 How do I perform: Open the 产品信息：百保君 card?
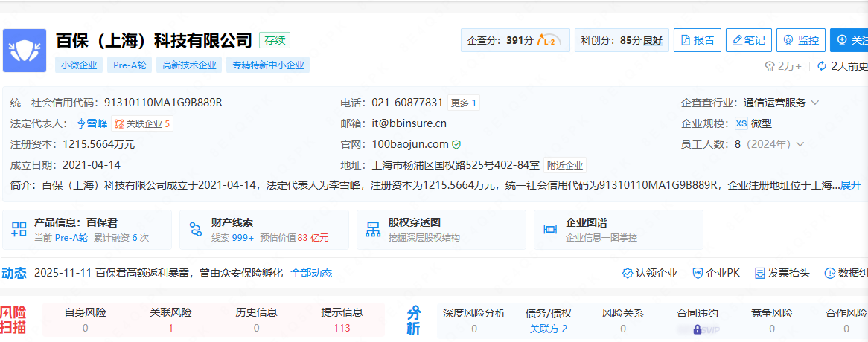point(87,229)
